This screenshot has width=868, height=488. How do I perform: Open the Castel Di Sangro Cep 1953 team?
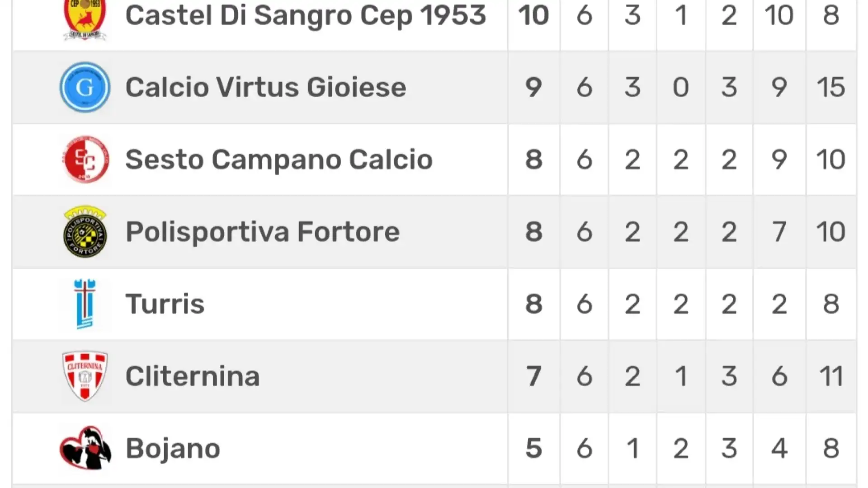[x=306, y=15]
